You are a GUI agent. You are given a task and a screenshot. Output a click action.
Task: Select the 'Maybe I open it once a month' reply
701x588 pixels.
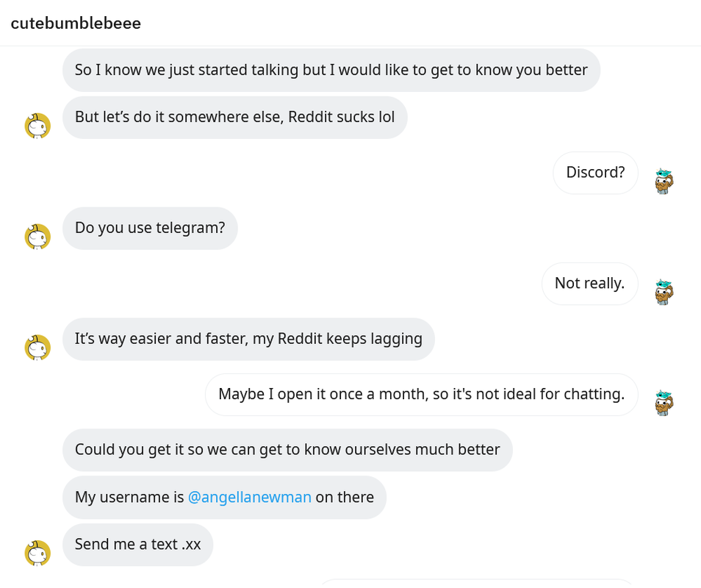click(422, 395)
